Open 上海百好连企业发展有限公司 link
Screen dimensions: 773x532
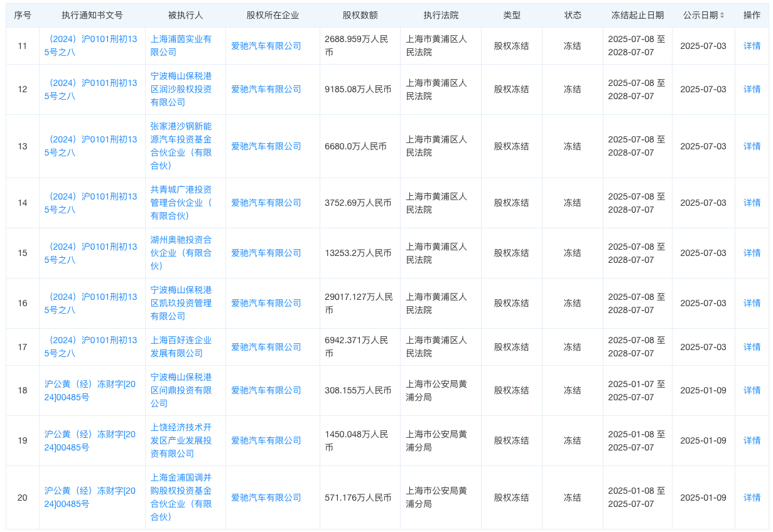[181, 347]
